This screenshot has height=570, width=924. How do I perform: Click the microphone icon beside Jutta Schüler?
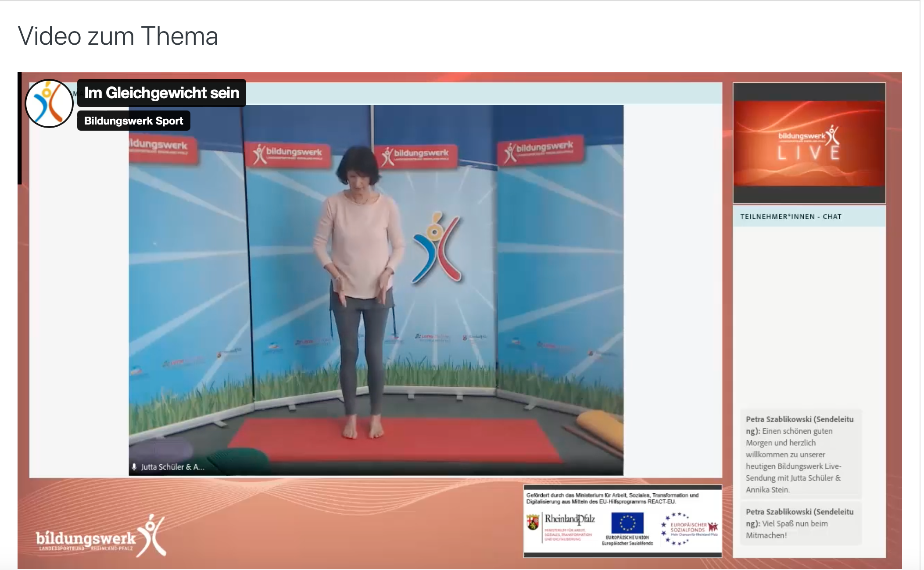pyautogui.click(x=134, y=467)
